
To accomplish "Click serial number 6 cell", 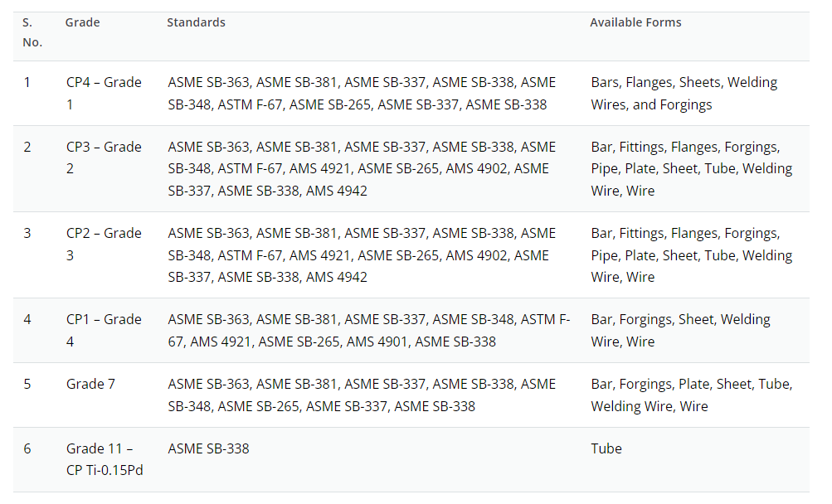I will pos(27,448).
